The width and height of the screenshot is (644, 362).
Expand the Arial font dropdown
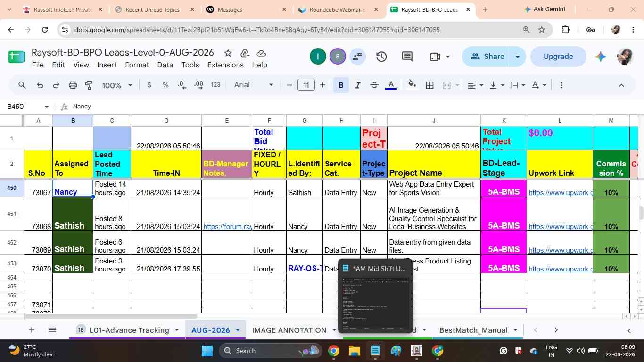(254, 85)
